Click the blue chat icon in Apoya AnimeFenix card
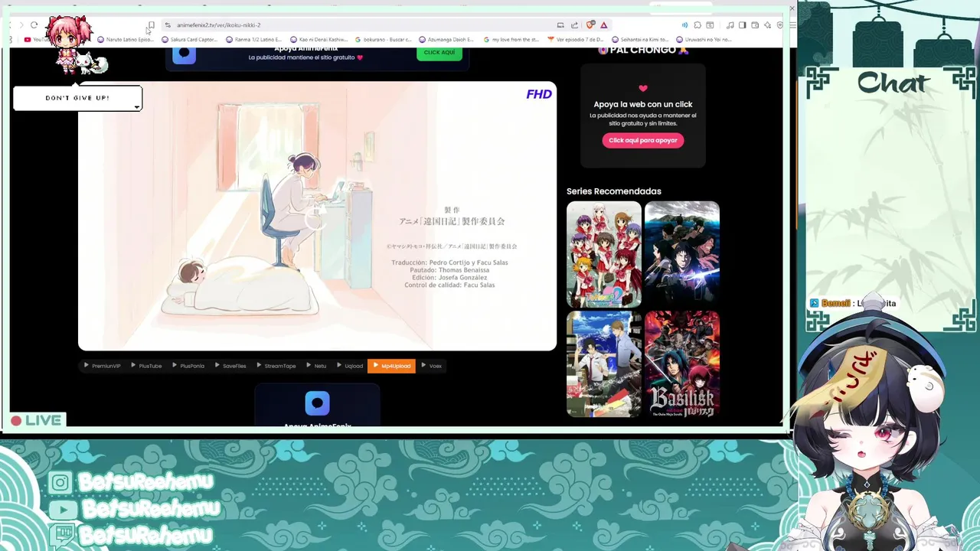 pos(317,403)
